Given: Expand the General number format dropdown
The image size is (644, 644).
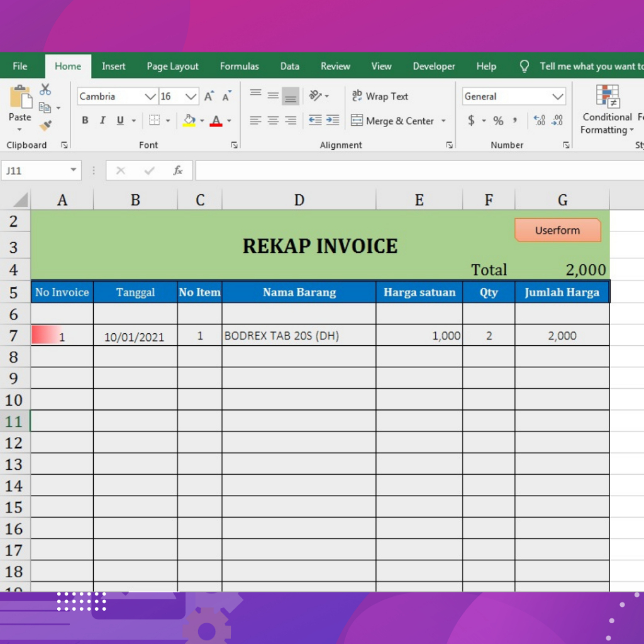Looking at the screenshot, I should (557, 96).
